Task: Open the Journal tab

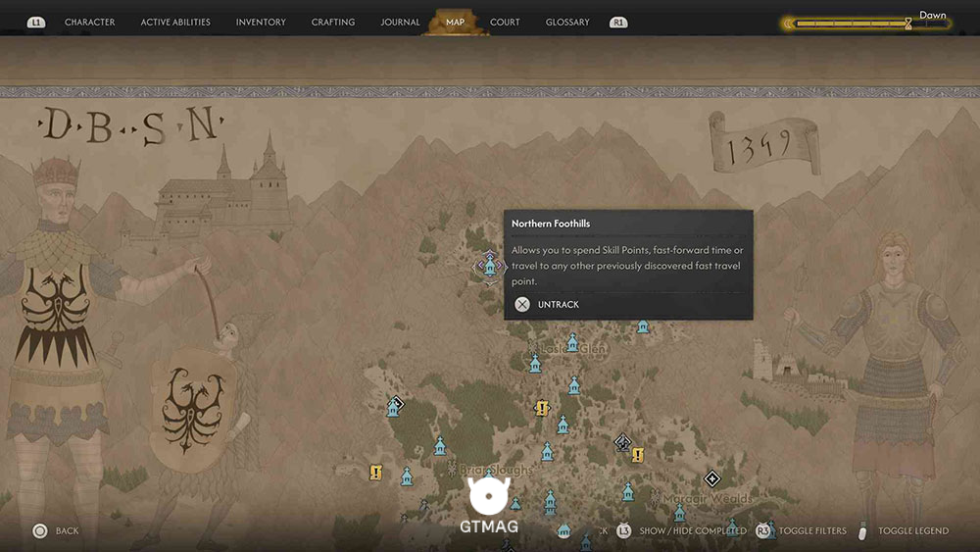Action: [x=400, y=22]
